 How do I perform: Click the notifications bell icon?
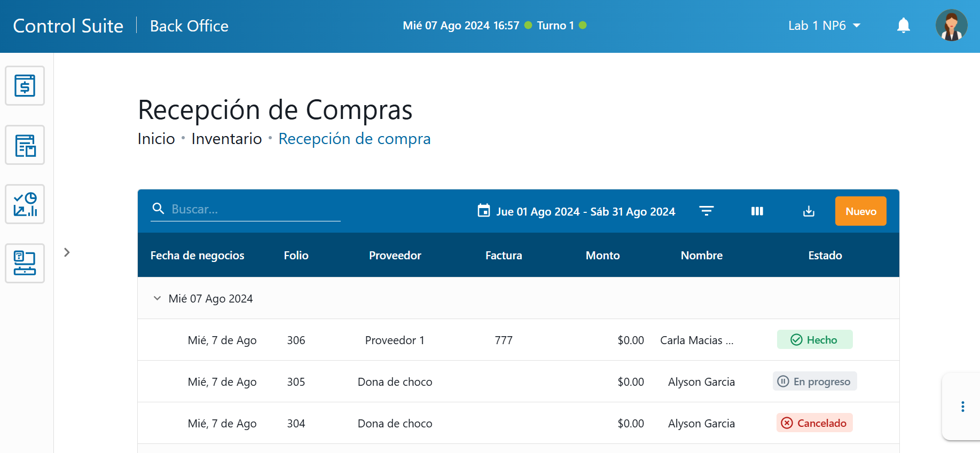903,26
